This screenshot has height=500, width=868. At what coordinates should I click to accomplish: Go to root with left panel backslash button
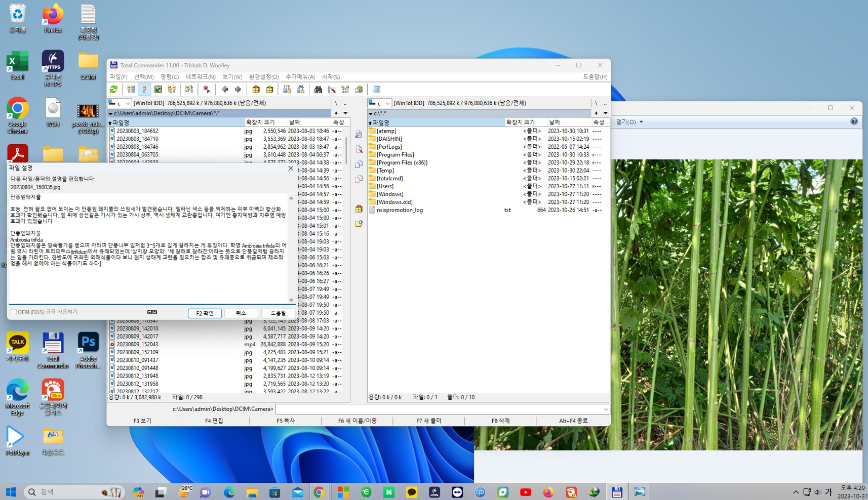336,103
